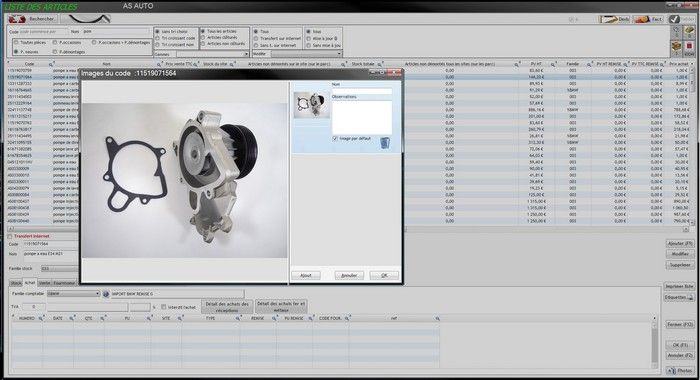Select the P.démontages radio option
Screen dimensions: 700x380
pyautogui.click(x=55, y=51)
